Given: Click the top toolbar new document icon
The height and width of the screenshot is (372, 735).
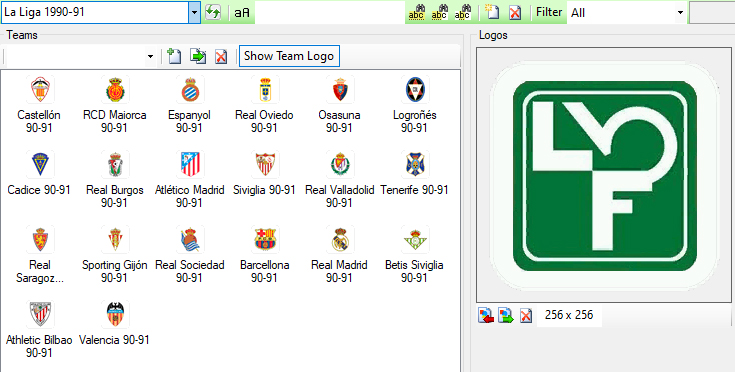Looking at the screenshot, I should click(x=492, y=13).
